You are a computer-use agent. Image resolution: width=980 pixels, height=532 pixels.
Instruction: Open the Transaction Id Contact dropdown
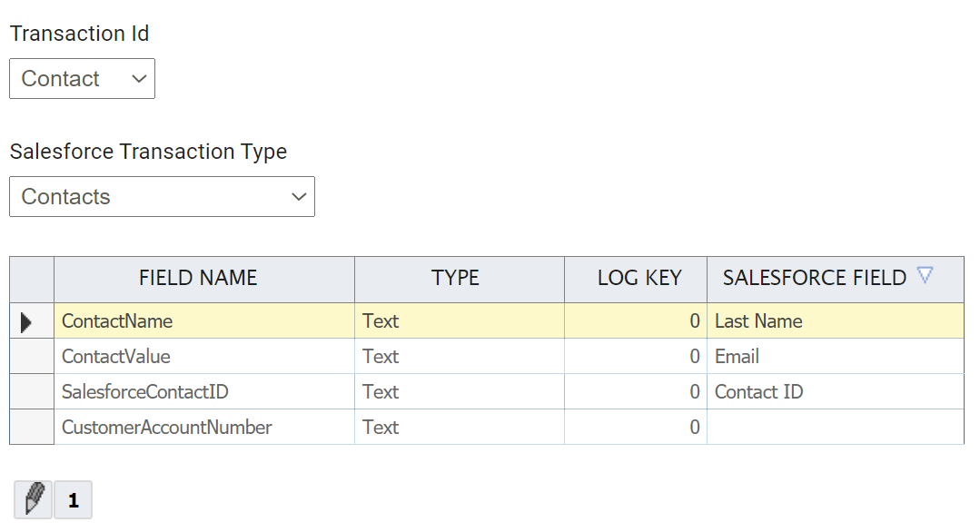pos(82,79)
